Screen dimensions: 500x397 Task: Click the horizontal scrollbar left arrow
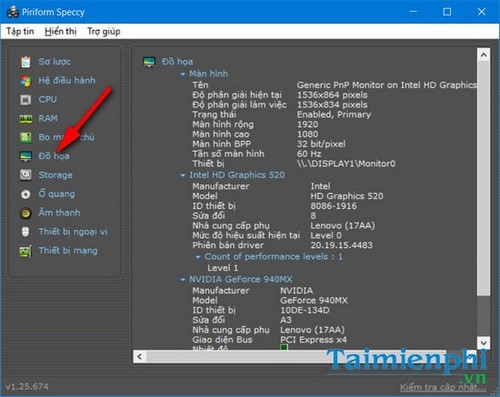point(140,356)
